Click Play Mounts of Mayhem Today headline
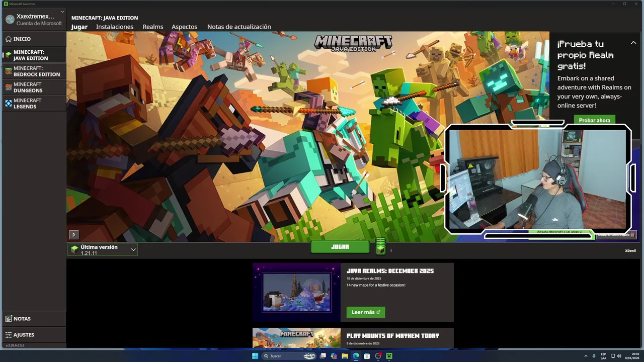644x362 pixels. (392, 336)
